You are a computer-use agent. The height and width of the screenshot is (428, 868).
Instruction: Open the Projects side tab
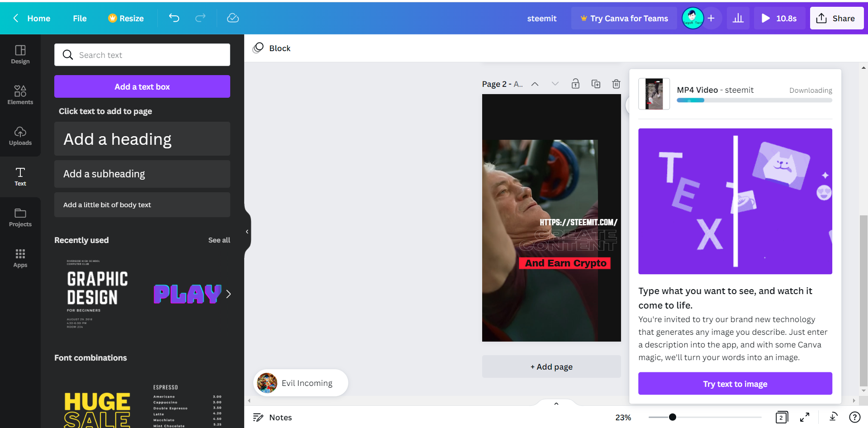click(x=20, y=218)
